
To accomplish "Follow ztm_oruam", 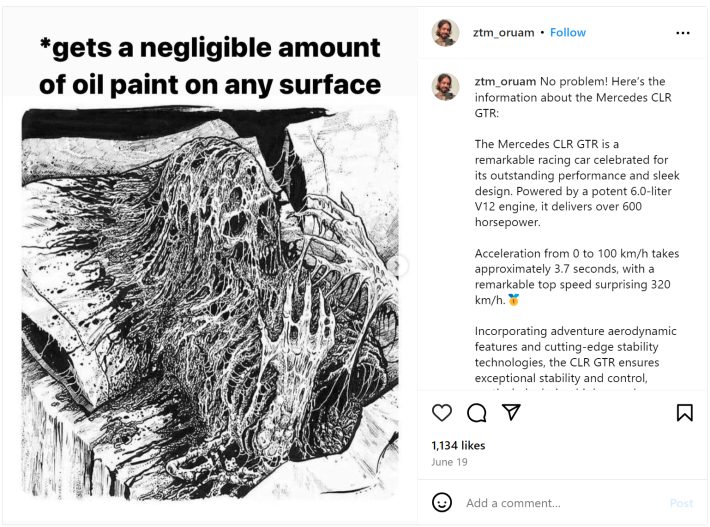I will [x=568, y=33].
